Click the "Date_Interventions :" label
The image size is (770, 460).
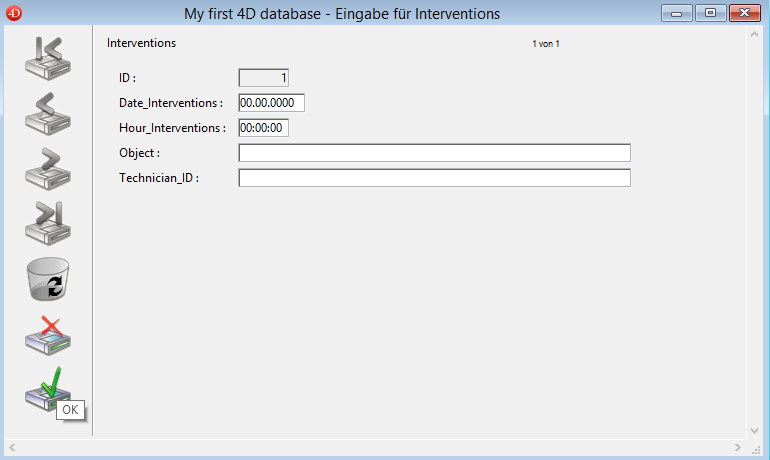pos(171,103)
